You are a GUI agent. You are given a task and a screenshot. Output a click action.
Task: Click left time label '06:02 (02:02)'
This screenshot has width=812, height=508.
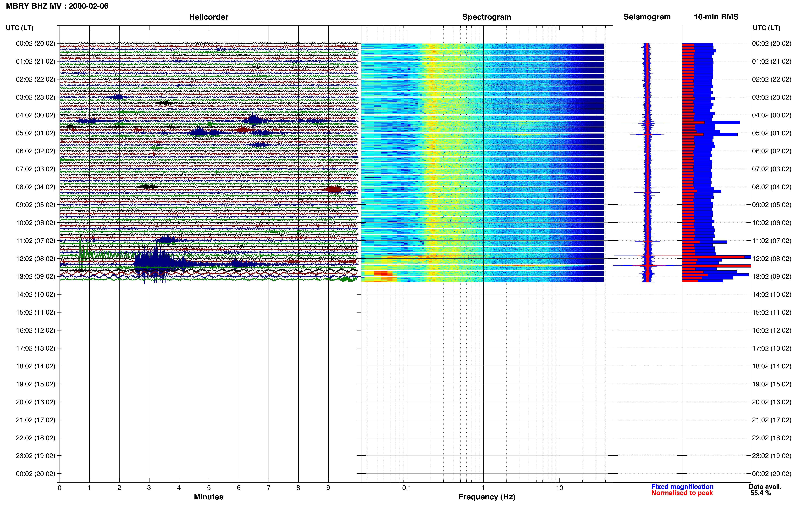coord(35,151)
